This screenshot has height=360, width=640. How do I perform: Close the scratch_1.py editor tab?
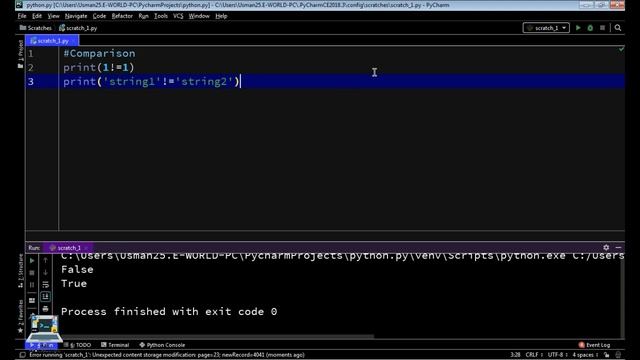click(x=74, y=41)
